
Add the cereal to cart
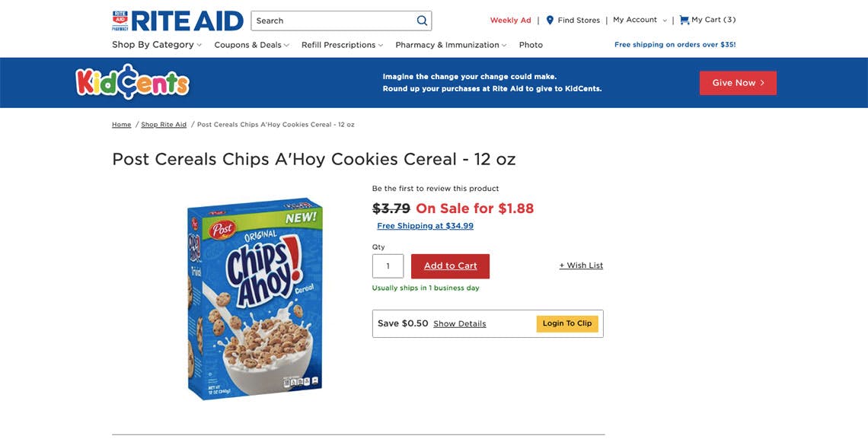pyautogui.click(x=450, y=266)
